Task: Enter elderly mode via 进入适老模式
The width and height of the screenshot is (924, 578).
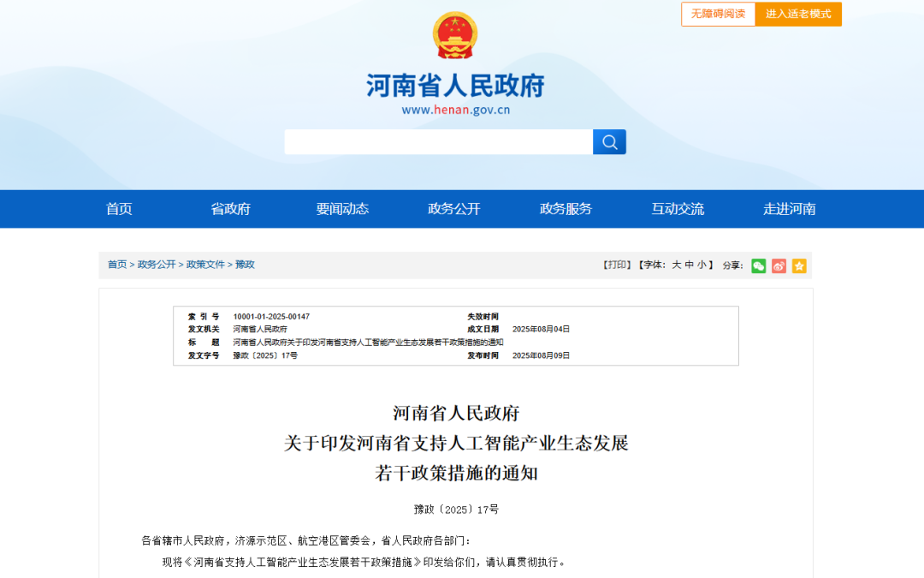Action: [x=798, y=14]
